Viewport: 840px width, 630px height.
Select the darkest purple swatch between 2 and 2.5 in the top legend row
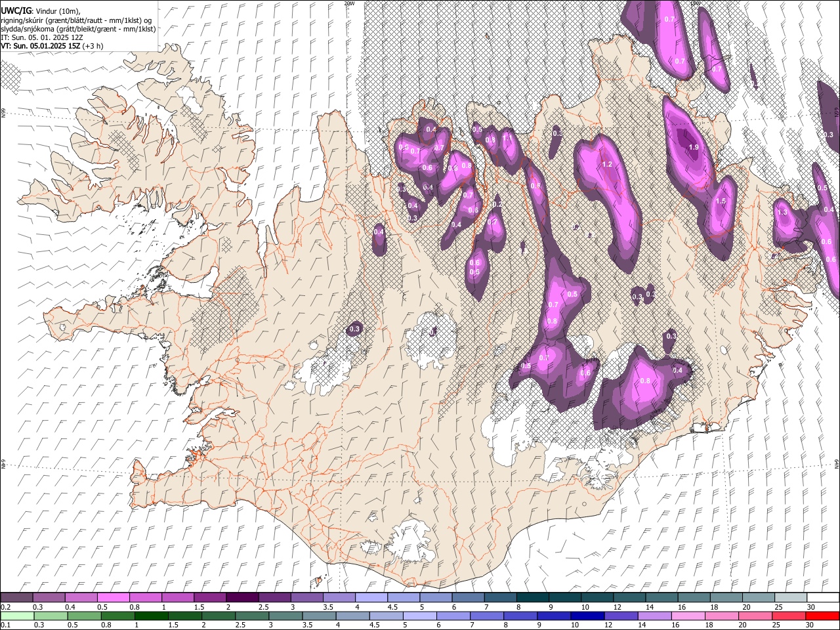point(241,597)
